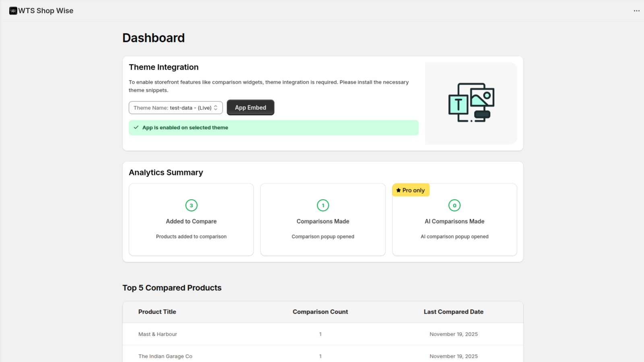Click last compared date for Mast & Harbour
This screenshot has width=644, height=362.
(454, 334)
